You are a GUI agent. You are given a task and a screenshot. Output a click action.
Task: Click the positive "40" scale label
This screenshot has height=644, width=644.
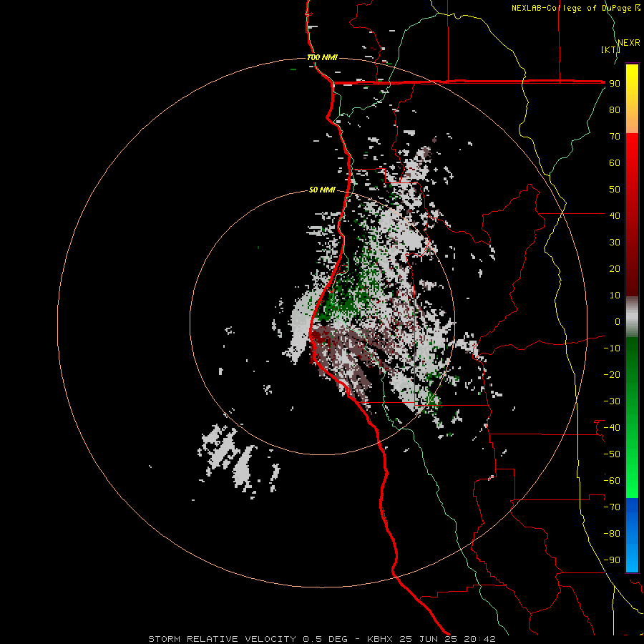(615, 216)
